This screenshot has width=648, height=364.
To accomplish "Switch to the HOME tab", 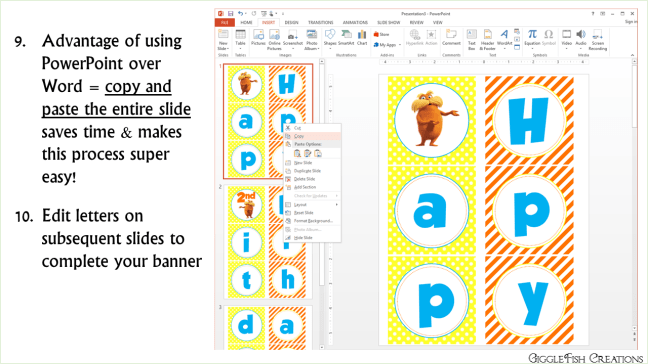I will (x=246, y=22).
